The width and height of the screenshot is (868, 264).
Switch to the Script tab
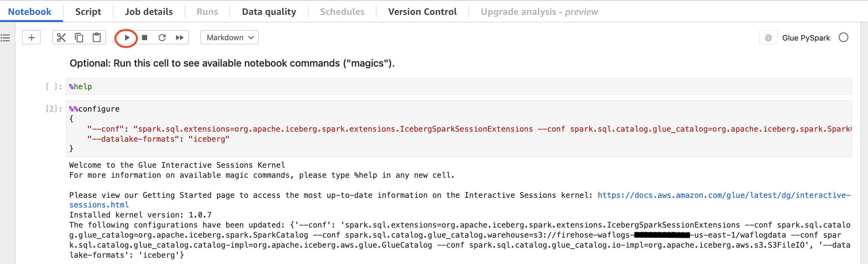(x=88, y=12)
